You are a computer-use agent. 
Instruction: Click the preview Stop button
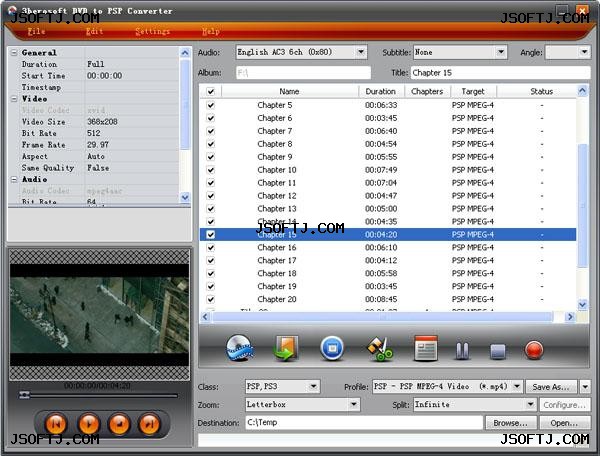(x=119, y=424)
